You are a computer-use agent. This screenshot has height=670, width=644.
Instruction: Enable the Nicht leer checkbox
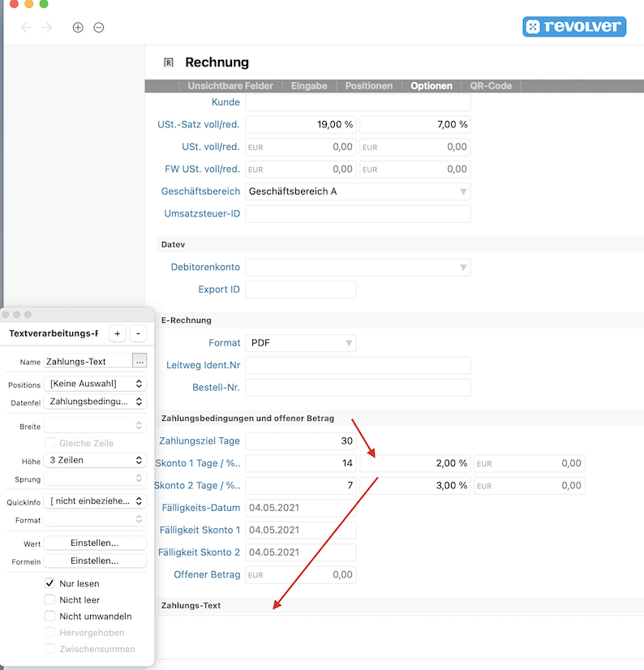point(50,599)
